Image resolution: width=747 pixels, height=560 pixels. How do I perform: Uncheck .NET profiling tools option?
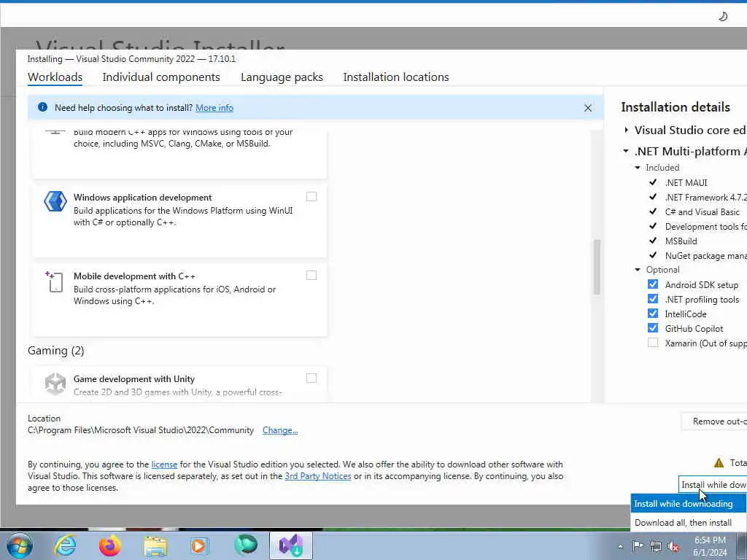pyautogui.click(x=653, y=299)
